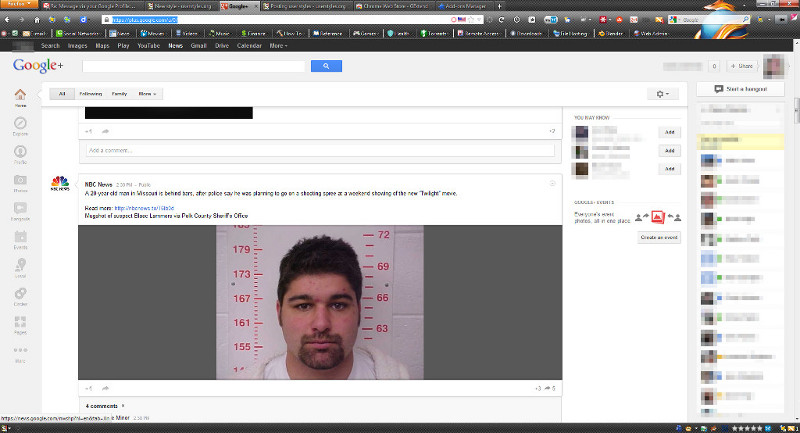Image resolution: width=800 pixels, height=433 pixels.
Task: Add the second suggested person
Action: (x=669, y=150)
